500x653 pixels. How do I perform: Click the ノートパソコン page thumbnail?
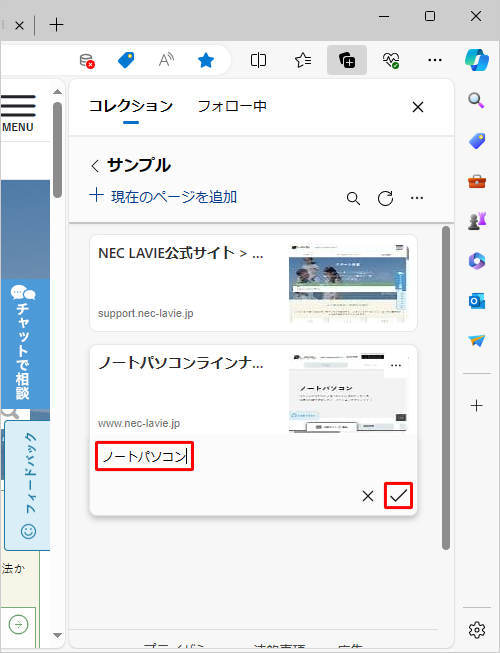point(348,393)
